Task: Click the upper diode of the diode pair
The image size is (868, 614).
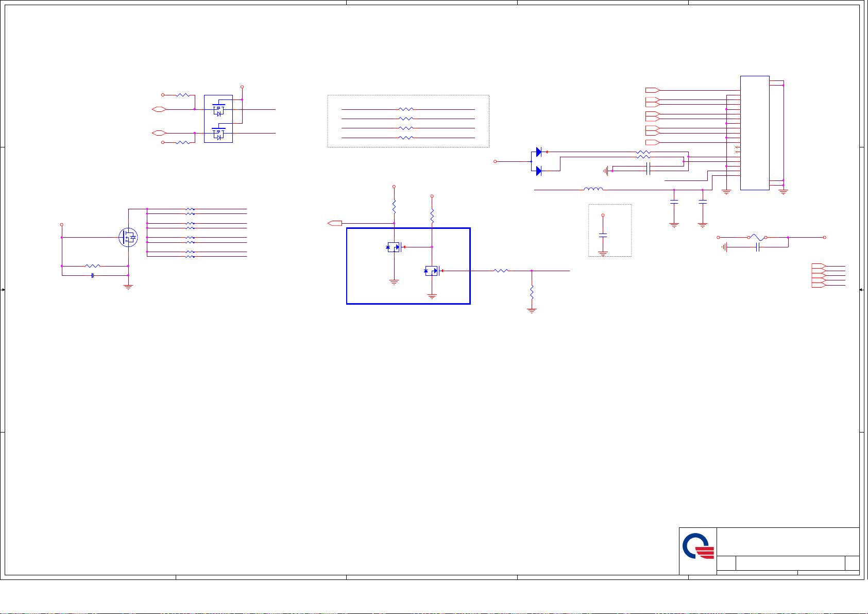Action: [x=539, y=152]
